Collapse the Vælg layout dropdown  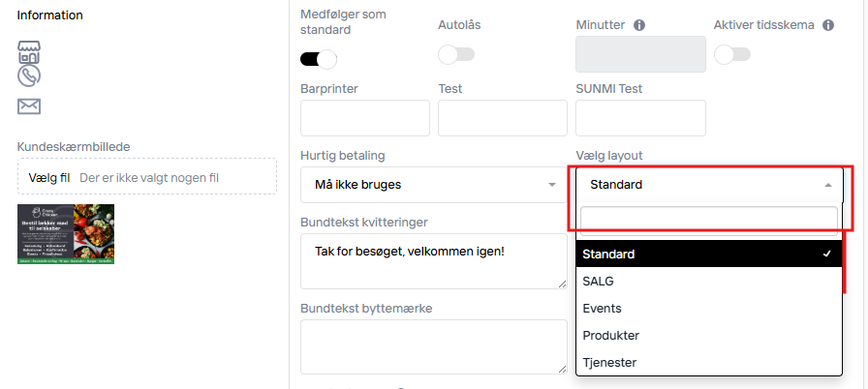[709, 185]
